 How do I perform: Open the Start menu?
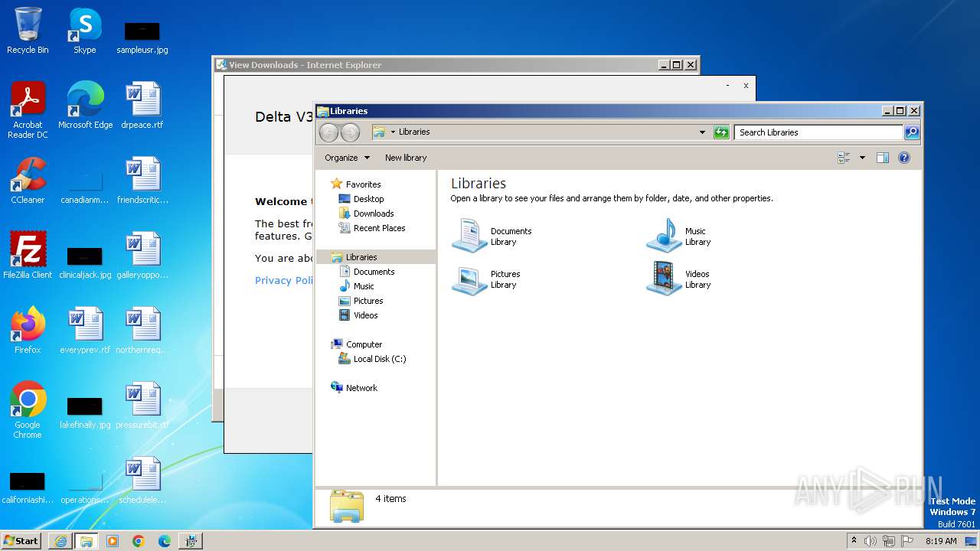(x=22, y=541)
